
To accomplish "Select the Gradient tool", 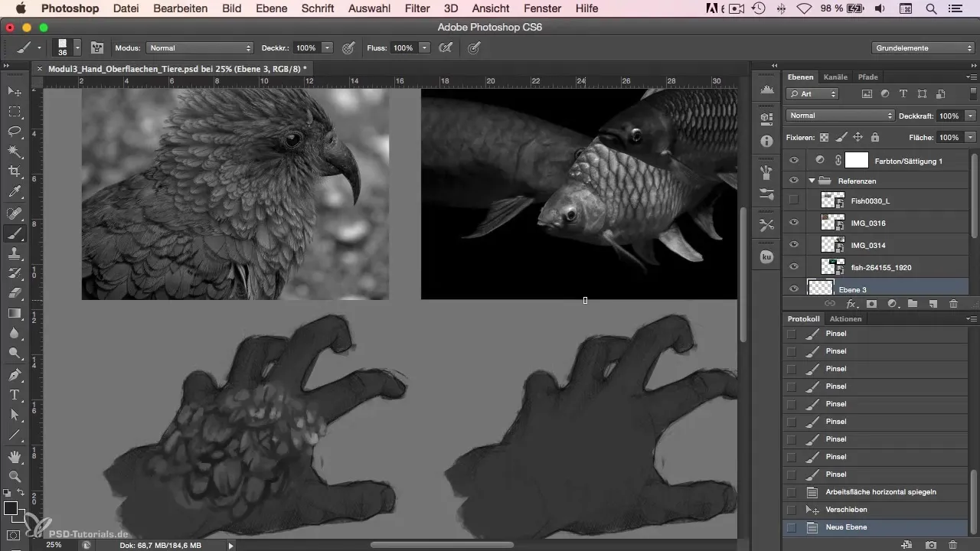I will 15,313.
